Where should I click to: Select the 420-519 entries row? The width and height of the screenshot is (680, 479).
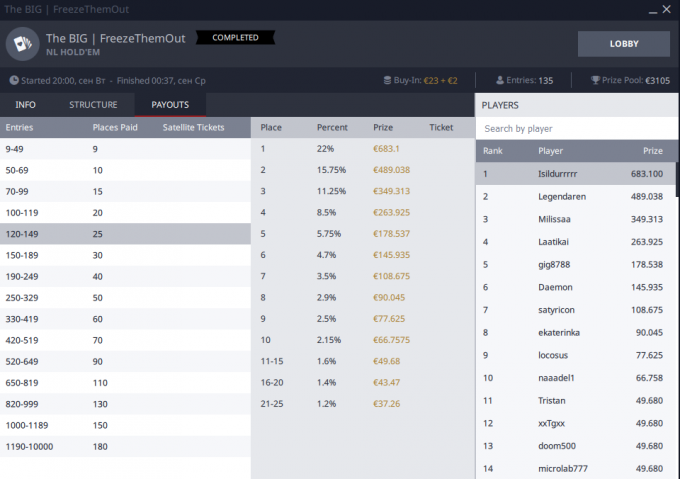(125, 340)
